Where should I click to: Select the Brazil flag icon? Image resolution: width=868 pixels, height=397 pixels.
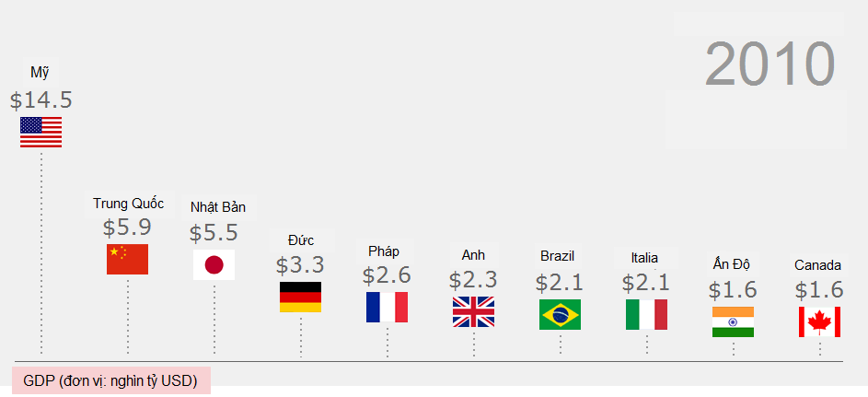click(560, 315)
